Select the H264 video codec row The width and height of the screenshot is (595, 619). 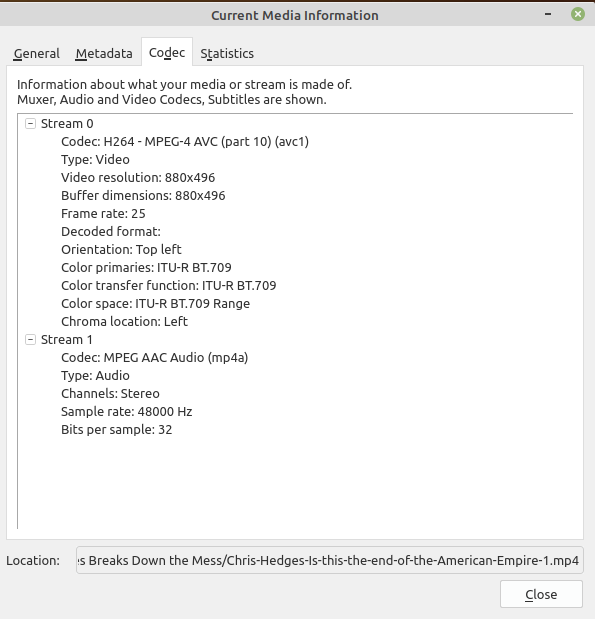coord(185,141)
